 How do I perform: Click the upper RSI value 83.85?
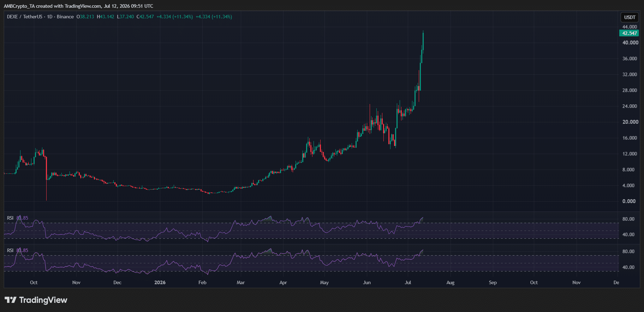coord(22,218)
